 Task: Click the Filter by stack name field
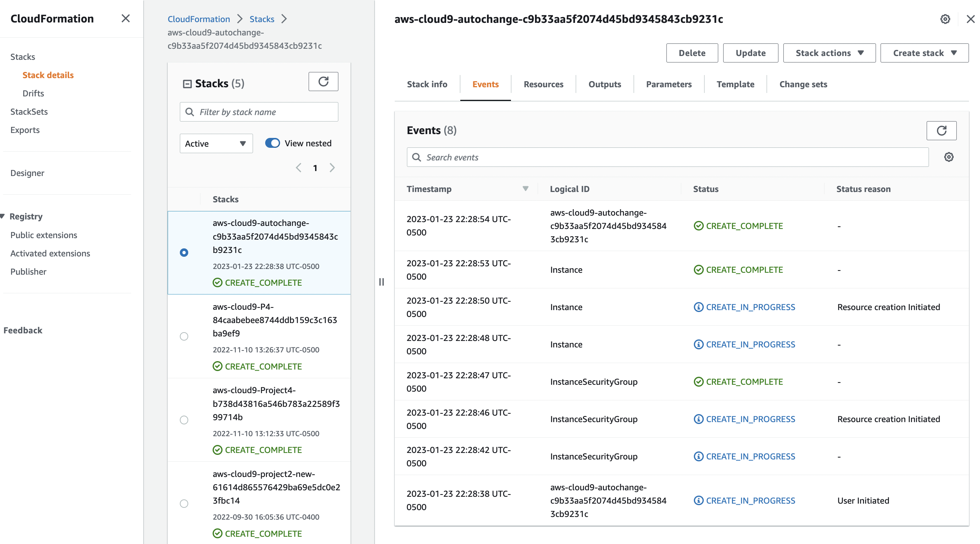(x=259, y=112)
